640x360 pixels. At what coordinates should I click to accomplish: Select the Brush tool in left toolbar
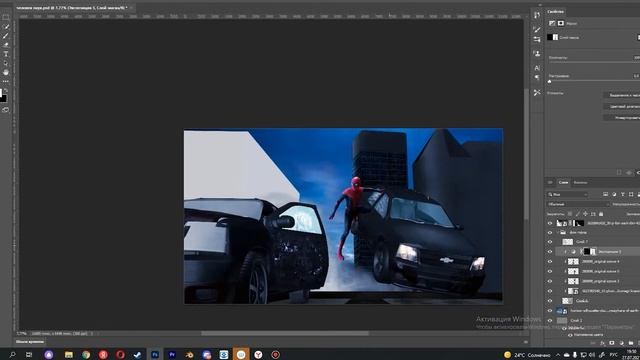tap(6, 36)
